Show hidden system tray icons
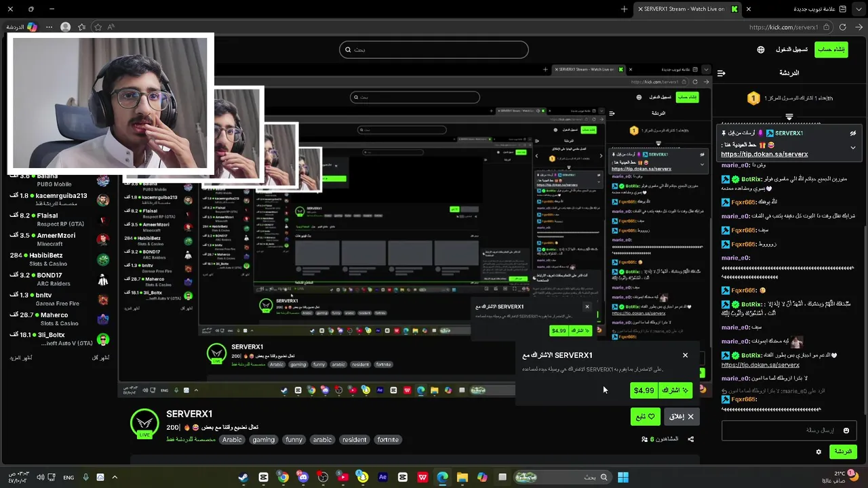 (x=115, y=477)
